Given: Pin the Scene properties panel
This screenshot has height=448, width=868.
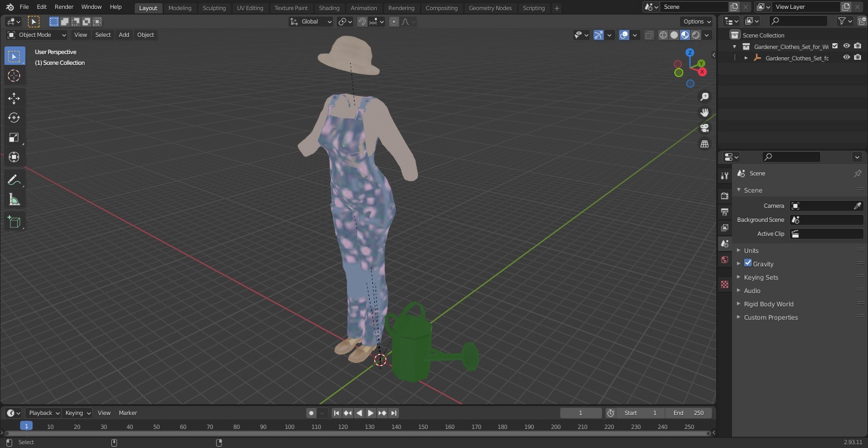Looking at the screenshot, I should 857,173.
